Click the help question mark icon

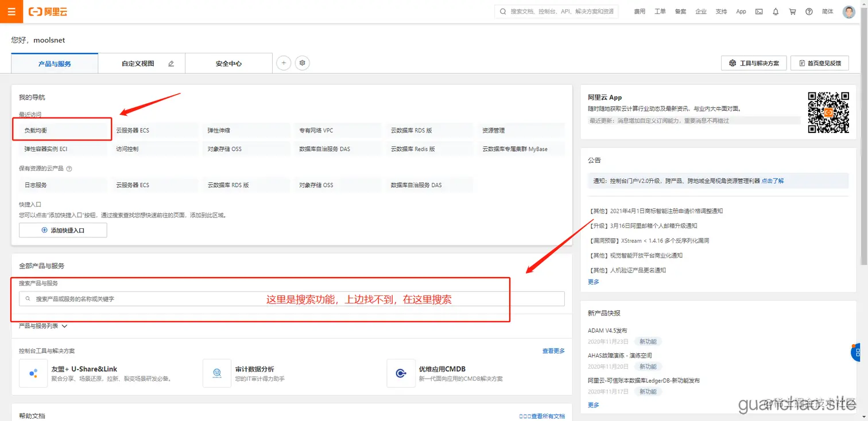[809, 11]
